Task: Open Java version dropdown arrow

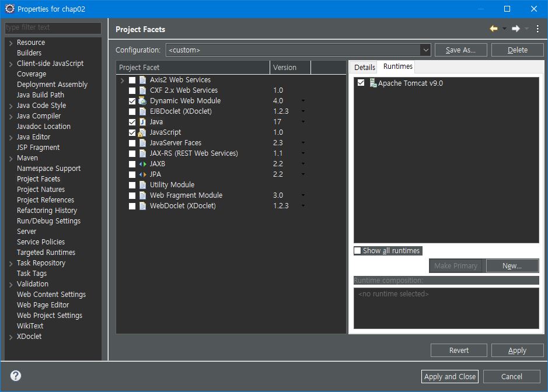Action: (x=303, y=121)
